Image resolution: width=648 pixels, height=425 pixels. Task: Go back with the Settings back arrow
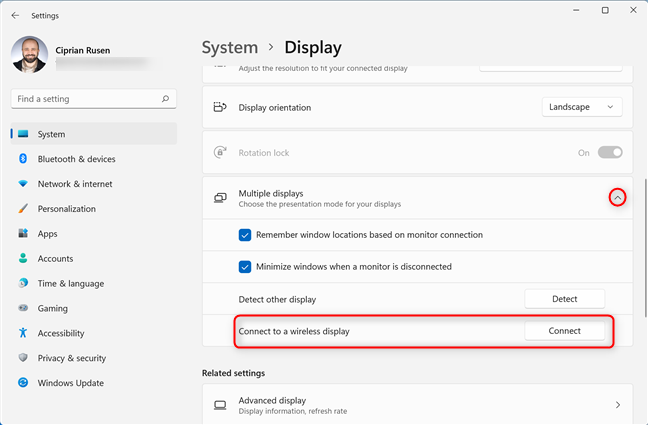tap(15, 15)
